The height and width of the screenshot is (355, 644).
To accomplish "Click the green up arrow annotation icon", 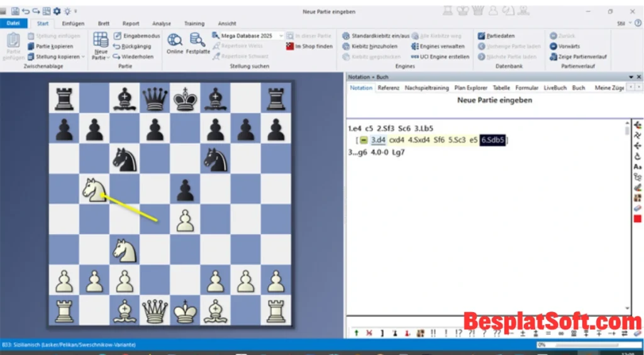I will pyautogui.click(x=356, y=333).
